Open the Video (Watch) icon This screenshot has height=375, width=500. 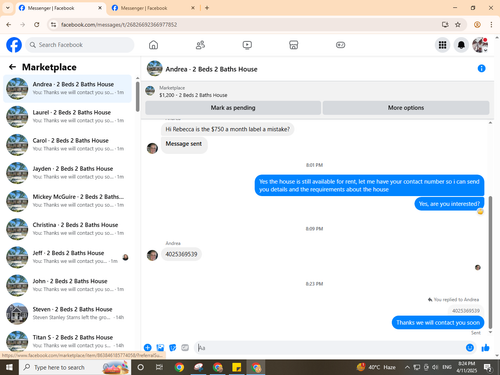pos(247,45)
